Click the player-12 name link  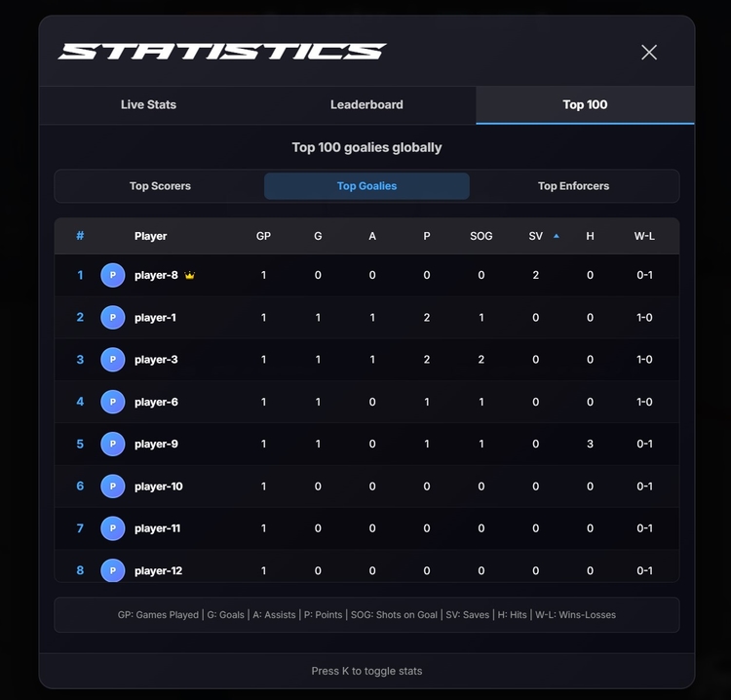coord(158,570)
